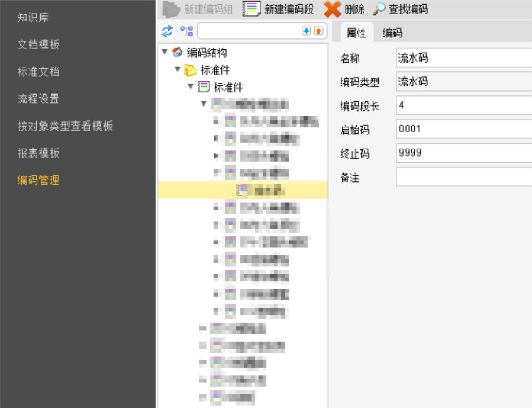Collapse the first blurred node under 标准件 list
Screen dimensions: 532x408
coord(204,104)
